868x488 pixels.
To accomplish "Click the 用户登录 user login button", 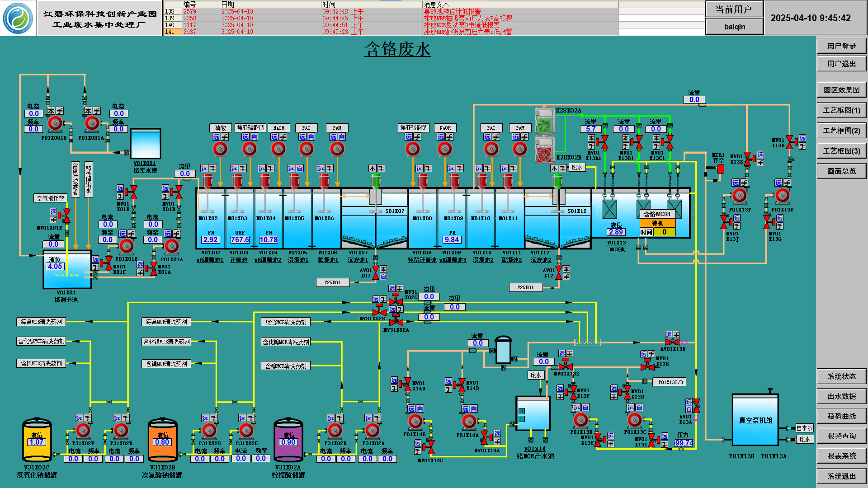I will 841,46.
